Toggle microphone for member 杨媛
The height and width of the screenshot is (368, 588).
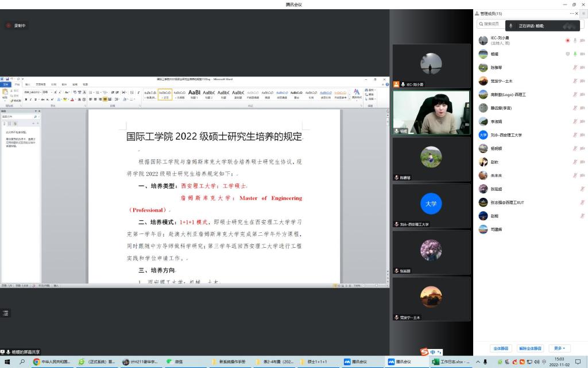[575, 54]
